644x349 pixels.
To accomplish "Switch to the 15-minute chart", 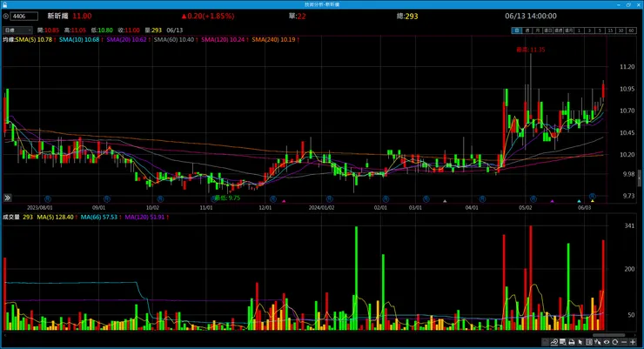I will (x=610, y=30).
